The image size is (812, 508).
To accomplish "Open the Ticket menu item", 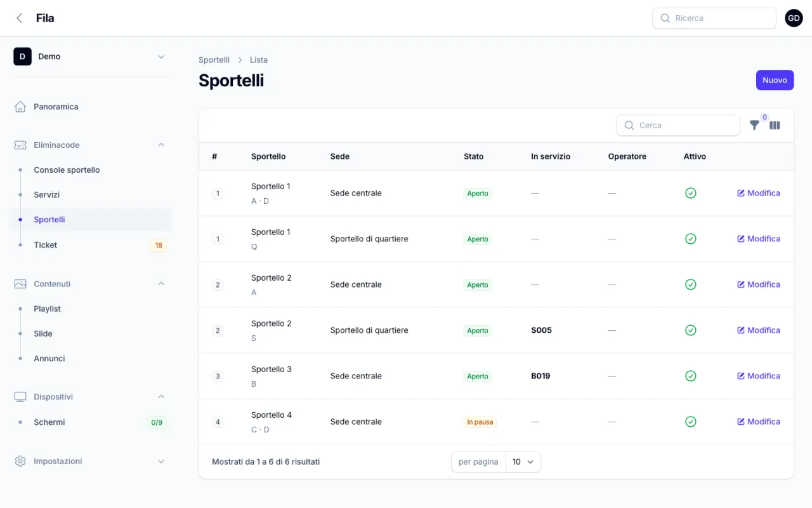I will (x=90, y=245).
